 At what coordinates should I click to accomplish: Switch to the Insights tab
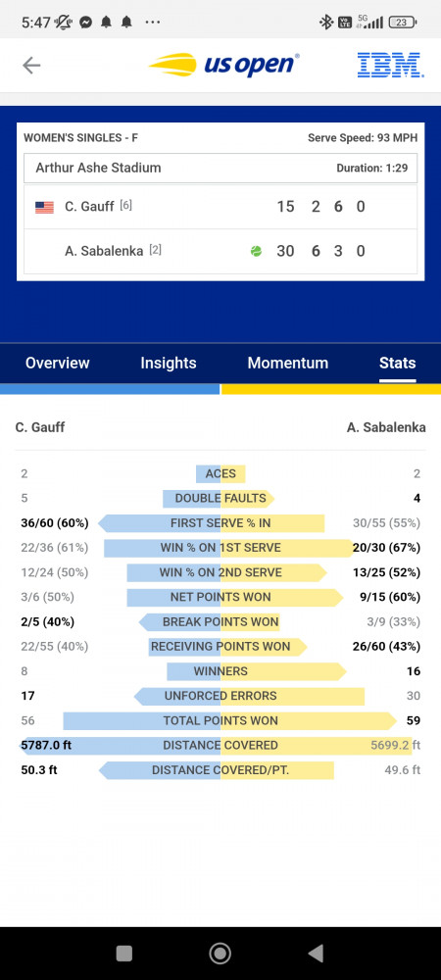[x=168, y=364]
